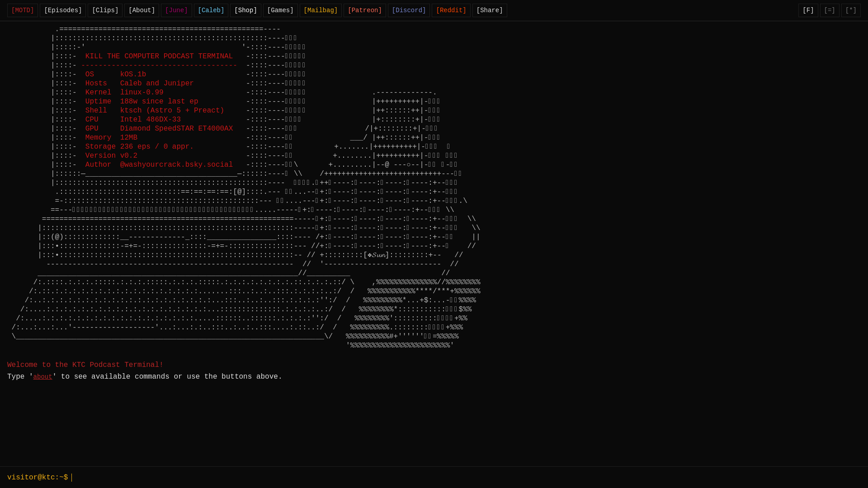Go to the [Patreon] link

(365, 10)
